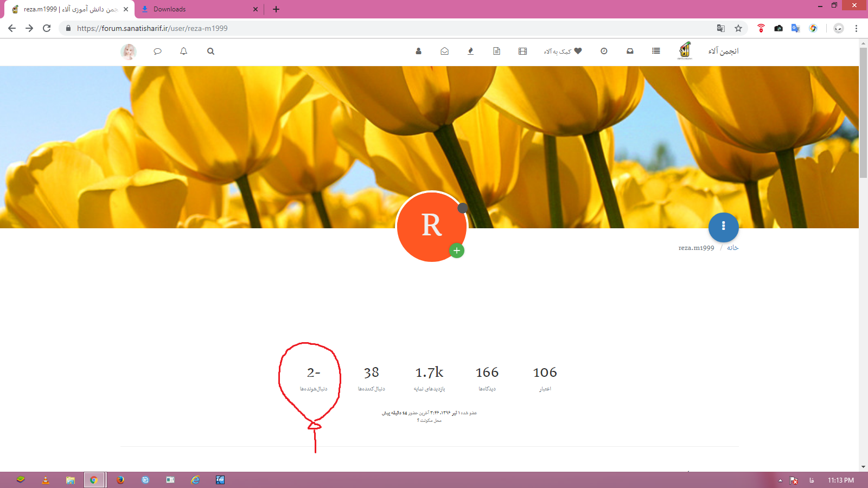Open the Chrome icon in taskbar
This screenshot has height=488, width=868.
[x=94, y=480]
